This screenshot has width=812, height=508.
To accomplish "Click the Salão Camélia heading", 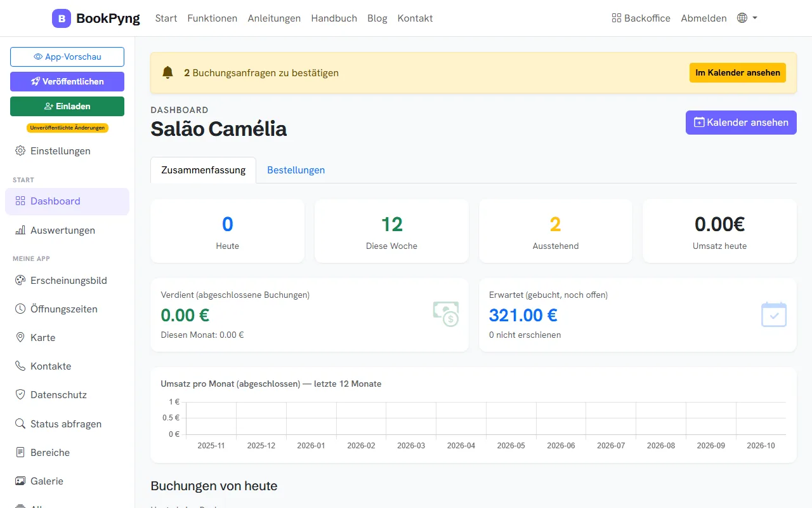I will 219,129.
